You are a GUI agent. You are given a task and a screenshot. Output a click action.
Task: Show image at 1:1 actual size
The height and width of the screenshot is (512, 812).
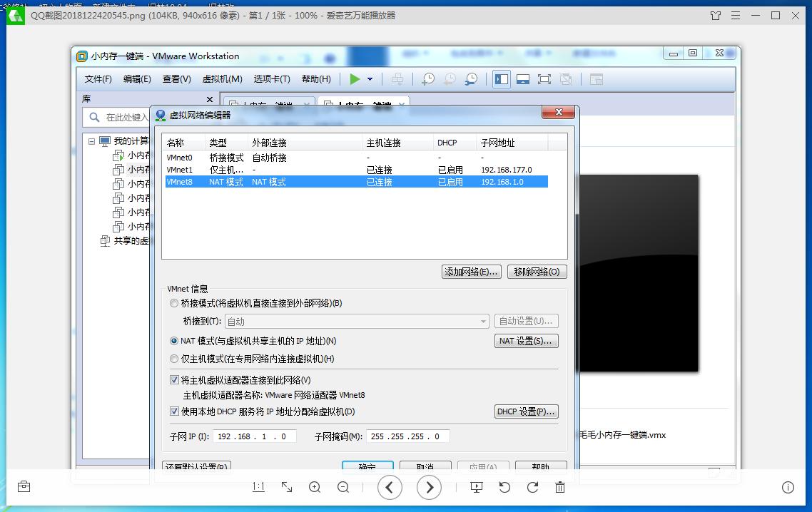[258, 486]
